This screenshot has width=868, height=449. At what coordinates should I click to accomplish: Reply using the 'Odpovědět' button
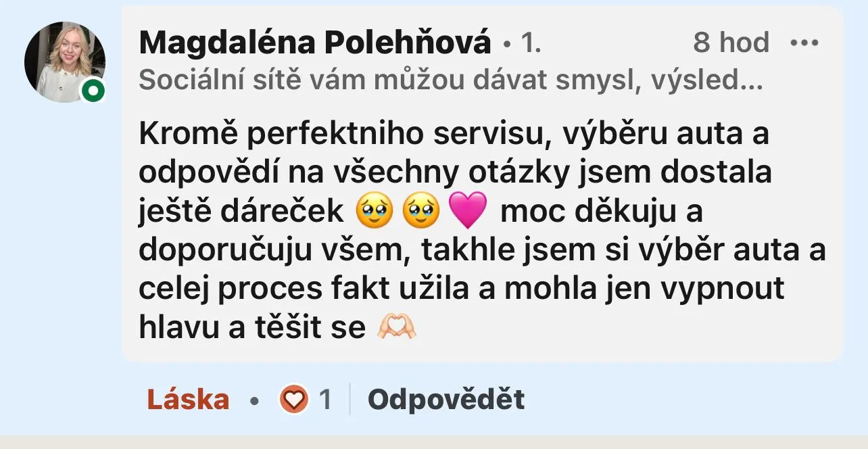pos(446,400)
